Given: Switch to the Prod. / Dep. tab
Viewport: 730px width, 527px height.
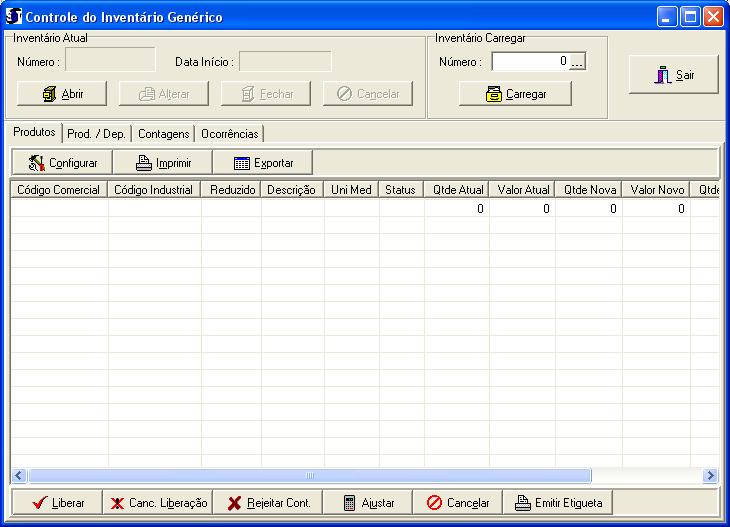Looking at the screenshot, I should 96,134.
